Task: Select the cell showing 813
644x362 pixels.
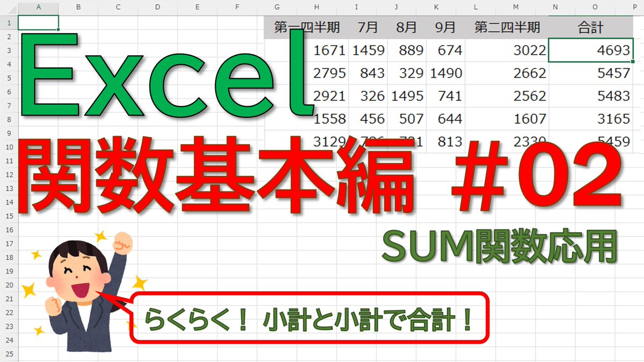Action: (446, 141)
